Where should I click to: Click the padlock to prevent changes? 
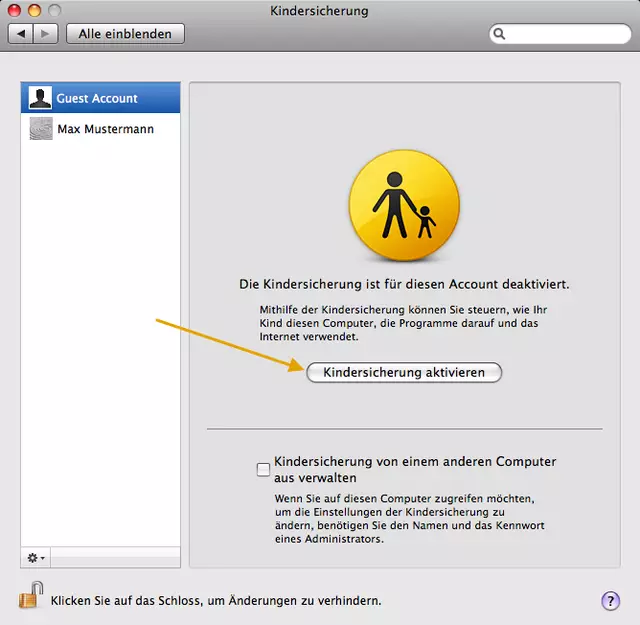point(30,597)
